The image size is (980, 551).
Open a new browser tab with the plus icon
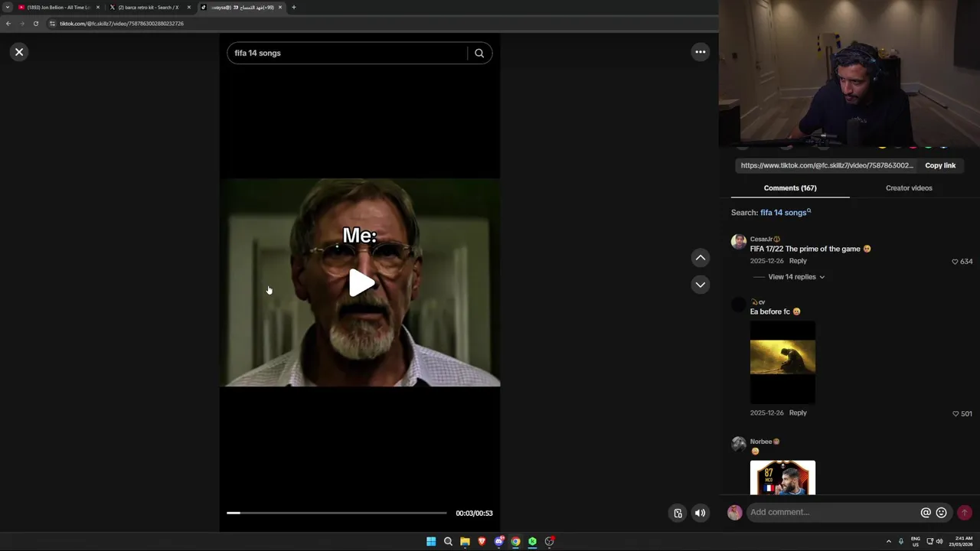pos(293,8)
